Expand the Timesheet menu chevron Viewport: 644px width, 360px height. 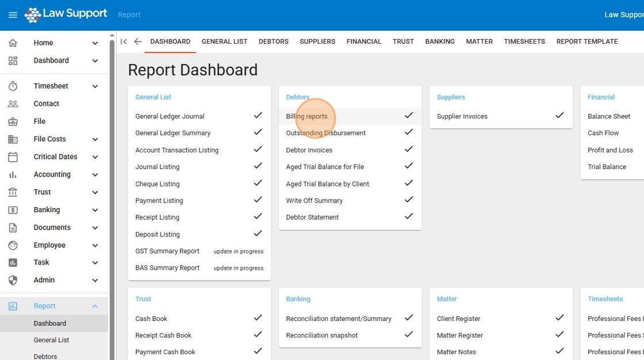[x=95, y=86]
